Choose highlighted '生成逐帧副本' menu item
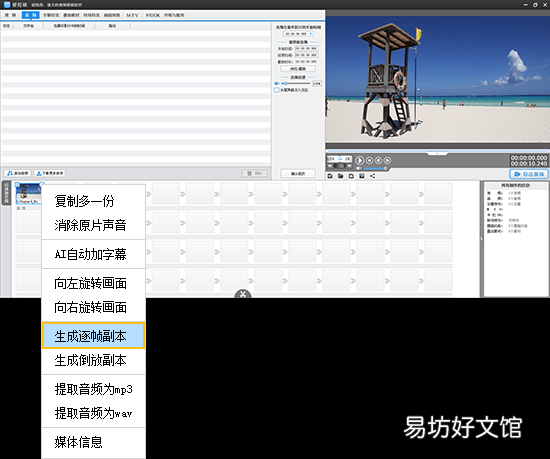Screen dimensions: 550x459 (93, 336)
